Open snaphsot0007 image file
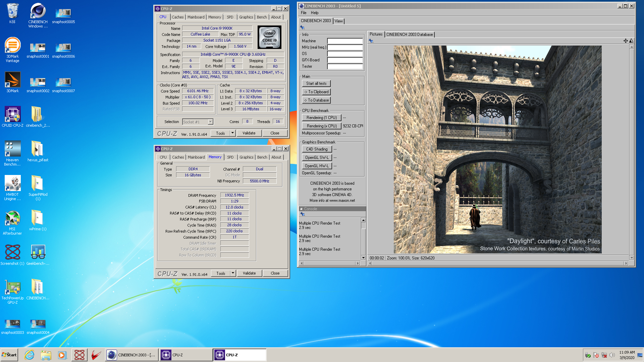644x362 pixels. (63, 84)
